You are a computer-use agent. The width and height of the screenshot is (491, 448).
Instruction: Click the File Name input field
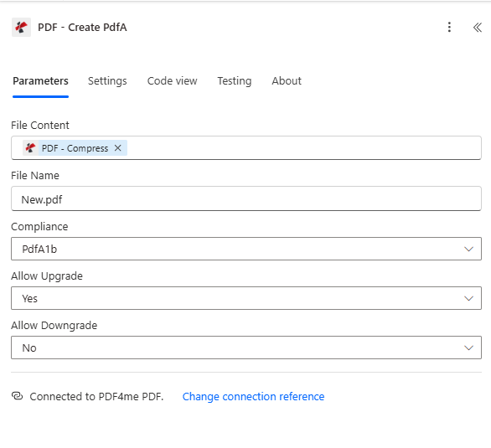point(246,198)
